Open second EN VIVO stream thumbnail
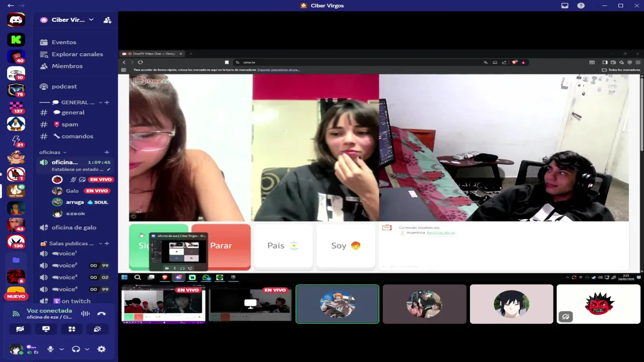 coord(250,304)
